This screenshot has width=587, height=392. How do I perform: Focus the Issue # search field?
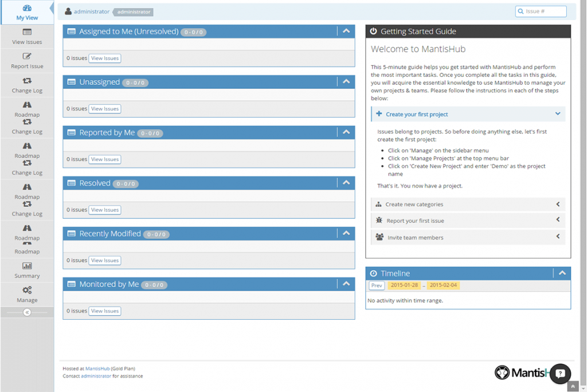tap(541, 11)
